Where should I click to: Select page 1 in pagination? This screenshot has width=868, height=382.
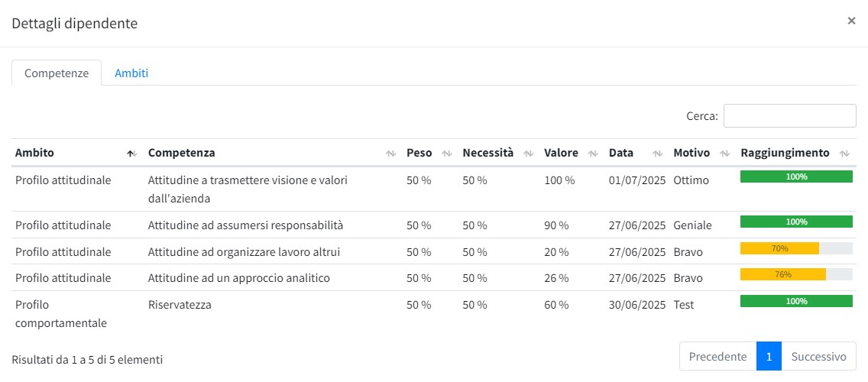coord(769,356)
